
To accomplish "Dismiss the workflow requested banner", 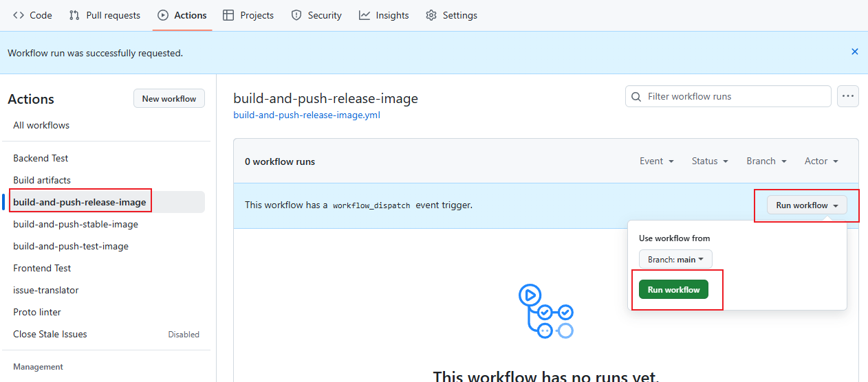I will [854, 52].
